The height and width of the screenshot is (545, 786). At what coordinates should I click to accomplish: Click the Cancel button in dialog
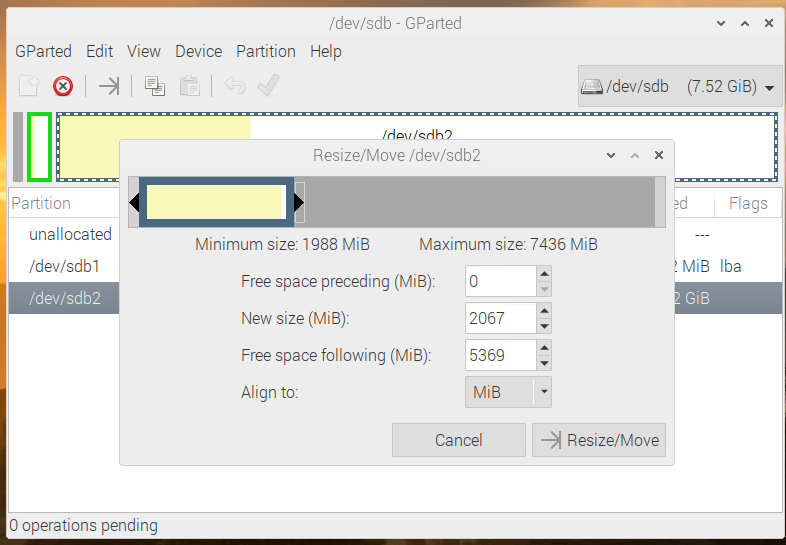[x=459, y=440]
